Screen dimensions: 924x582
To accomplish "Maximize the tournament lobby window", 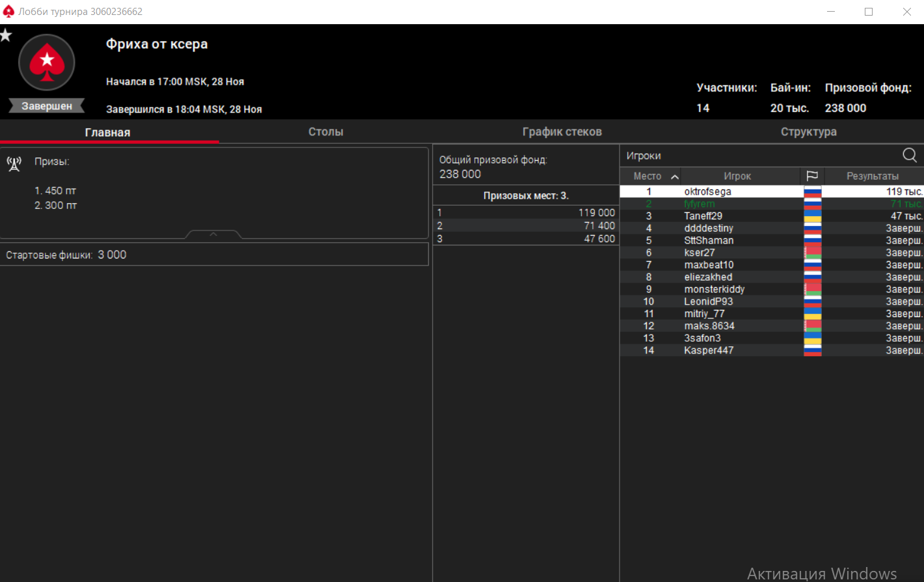I will coord(868,12).
